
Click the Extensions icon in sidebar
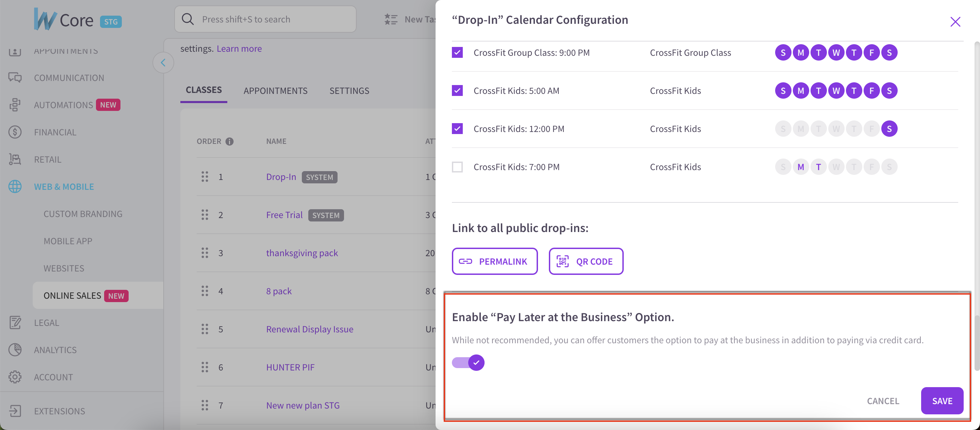pyautogui.click(x=15, y=411)
